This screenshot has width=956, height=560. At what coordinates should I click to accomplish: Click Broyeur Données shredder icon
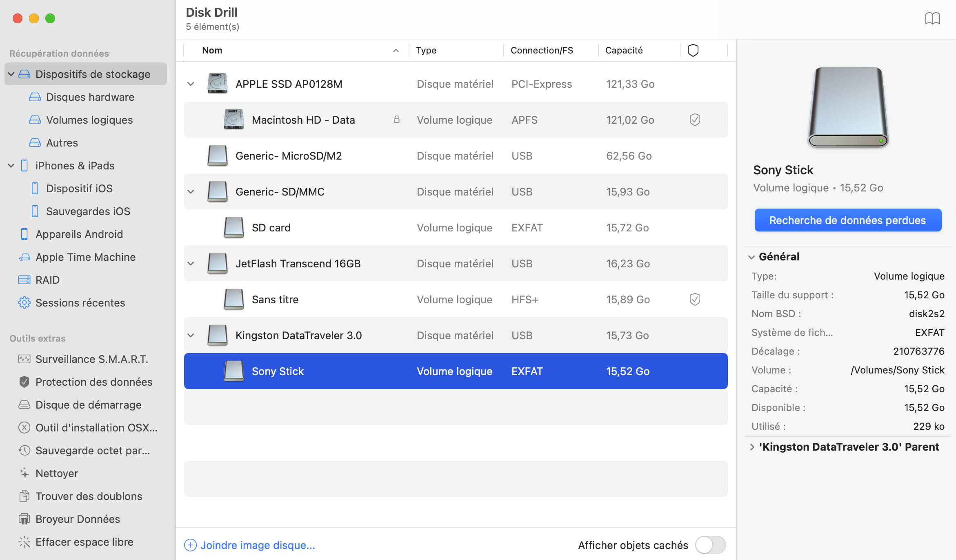24,519
